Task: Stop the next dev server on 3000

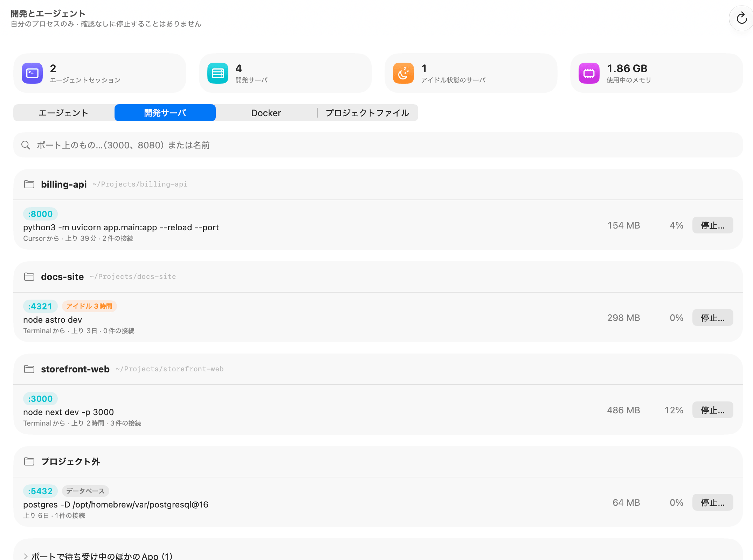Action: click(x=713, y=410)
